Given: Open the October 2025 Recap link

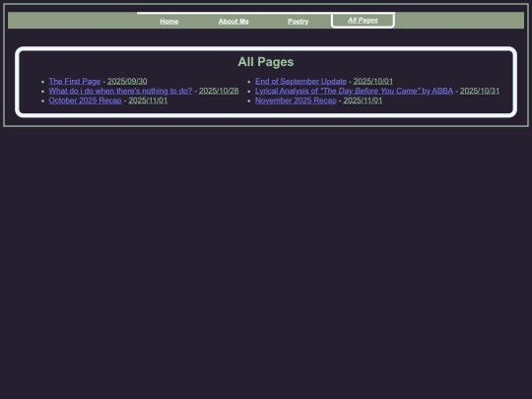Looking at the screenshot, I should [x=85, y=100].
